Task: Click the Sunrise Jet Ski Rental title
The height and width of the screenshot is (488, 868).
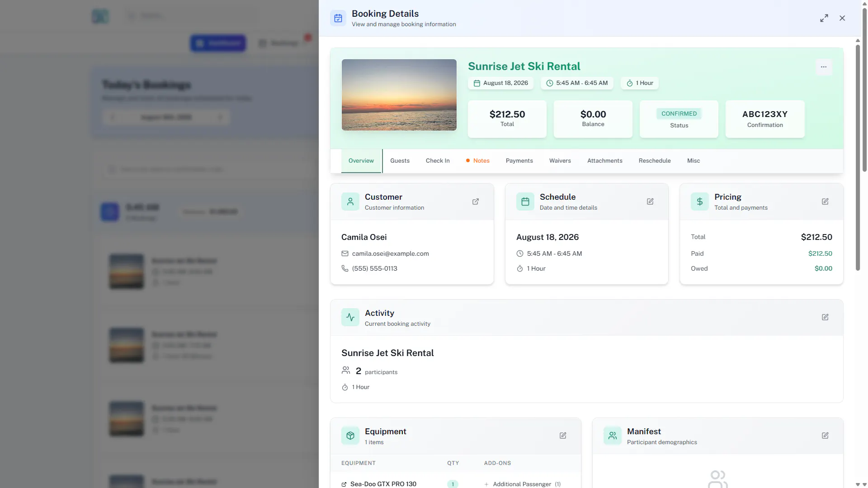Action: (x=524, y=66)
